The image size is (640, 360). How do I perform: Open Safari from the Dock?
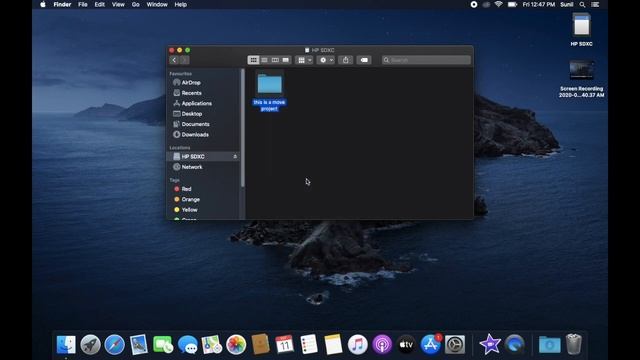click(x=115, y=345)
